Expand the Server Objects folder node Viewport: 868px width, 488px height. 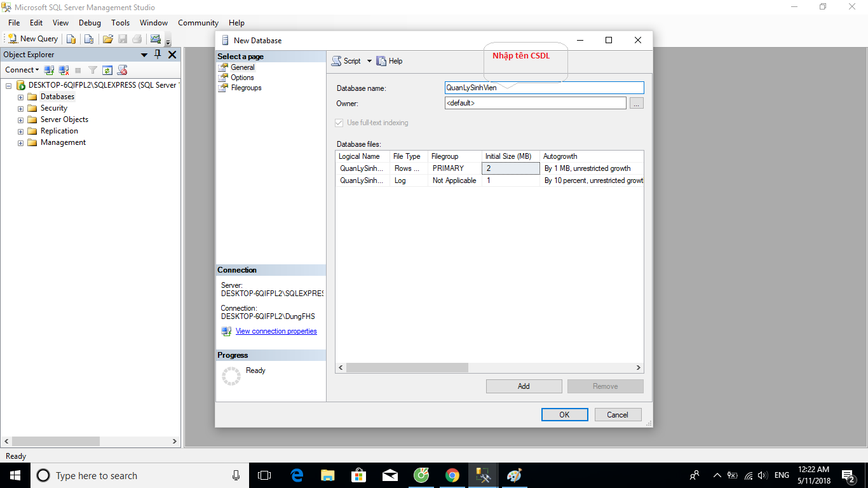(20, 119)
